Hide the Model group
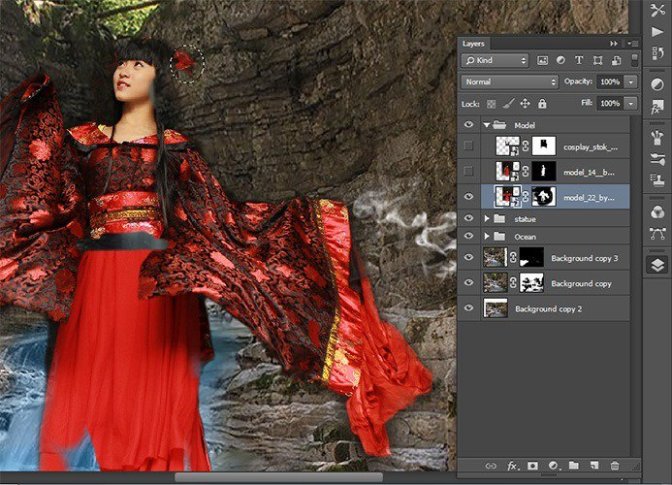Viewport: 672px width, 485px height. click(x=468, y=125)
